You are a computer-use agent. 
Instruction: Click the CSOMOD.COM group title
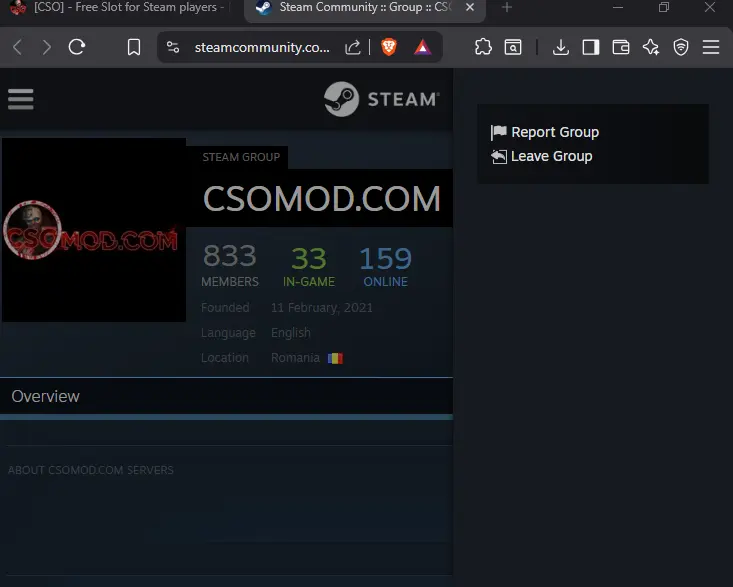pyautogui.click(x=322, y=199)
